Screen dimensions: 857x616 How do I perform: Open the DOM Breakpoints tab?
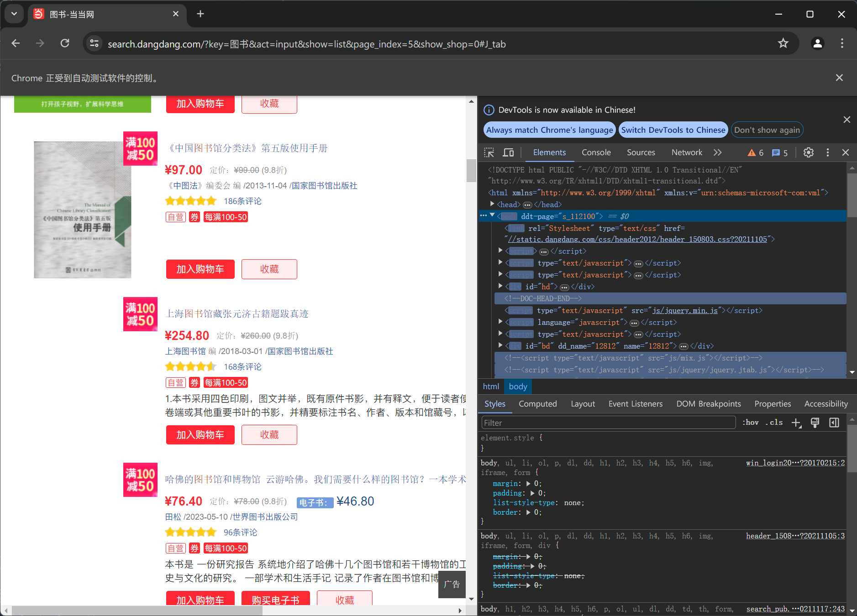pos(708,404)
